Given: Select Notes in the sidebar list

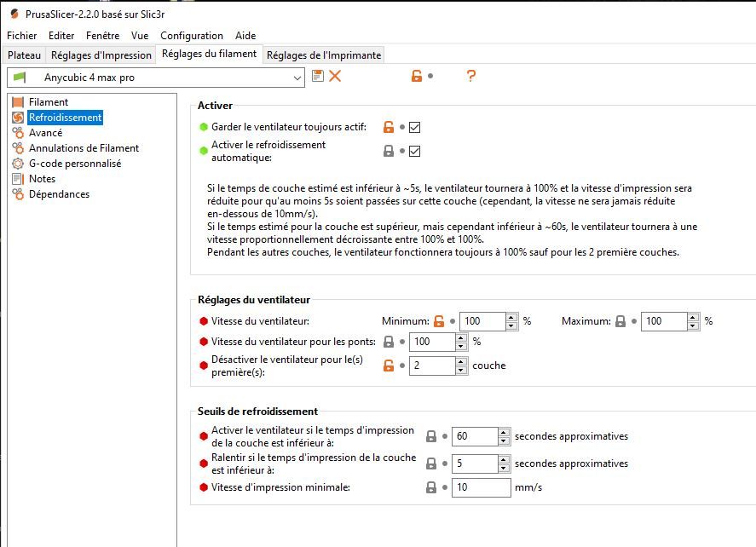Looking at the screenshot, I should [x=42, y=179].
